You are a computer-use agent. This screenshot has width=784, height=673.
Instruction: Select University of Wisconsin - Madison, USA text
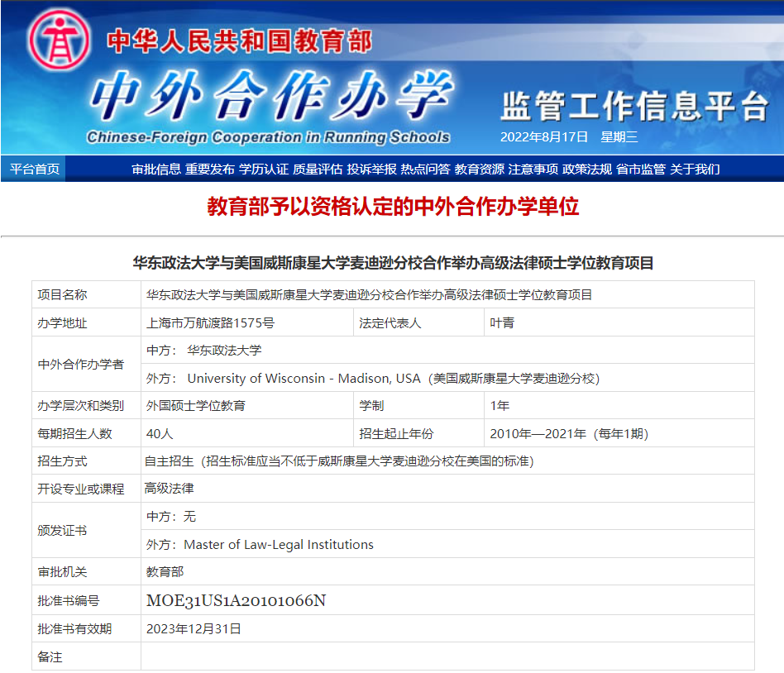click(x=304, y=379)
